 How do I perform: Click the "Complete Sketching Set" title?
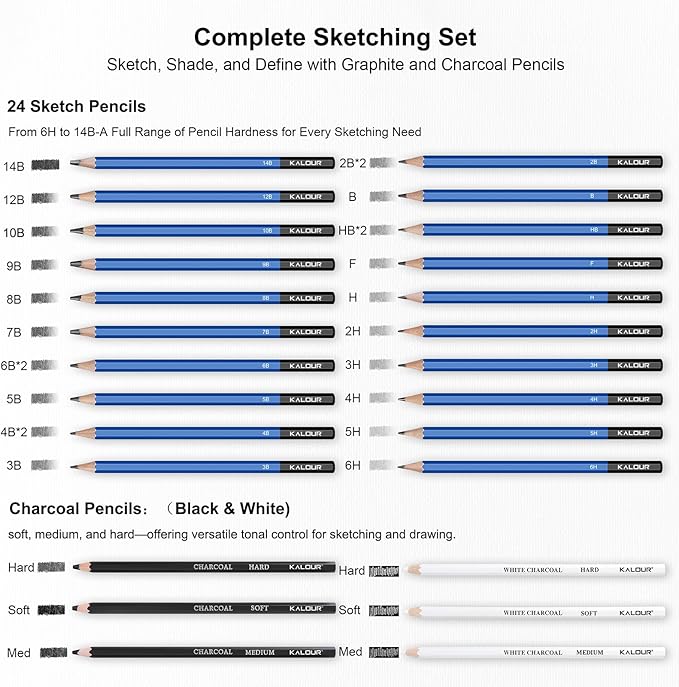point(335,38)
